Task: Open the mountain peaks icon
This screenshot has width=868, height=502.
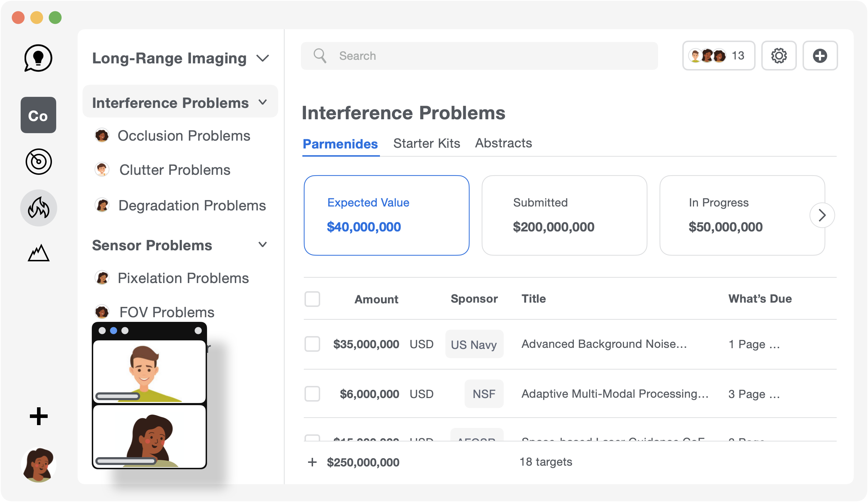Action: pyautogui.click(x=38, y=253)
